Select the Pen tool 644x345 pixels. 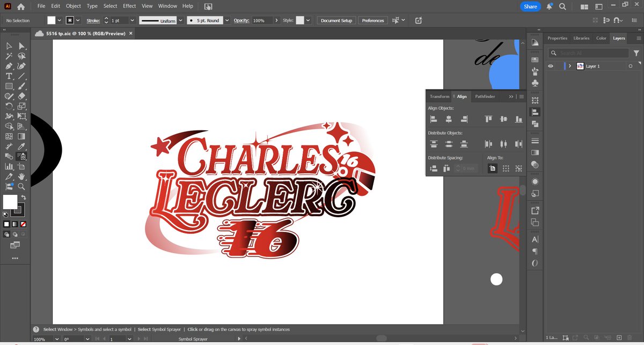tap(9, 66)
